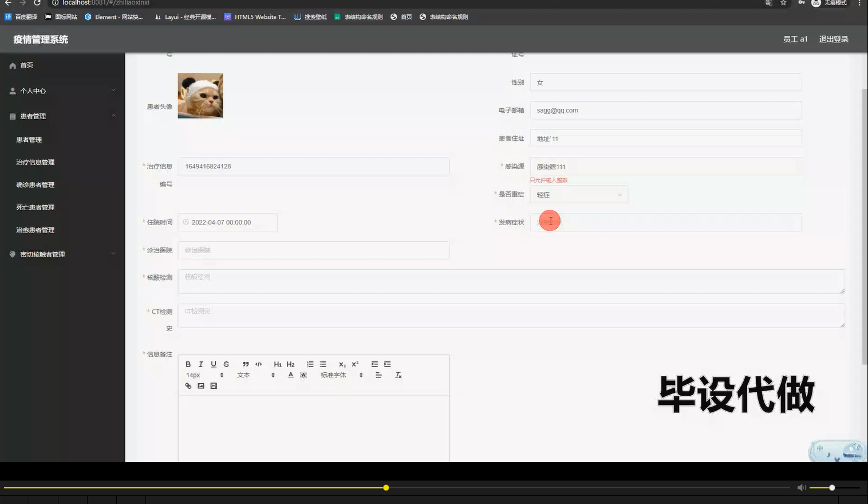
Task: Click the 员工 a1 account link
Action: [795, 39]
